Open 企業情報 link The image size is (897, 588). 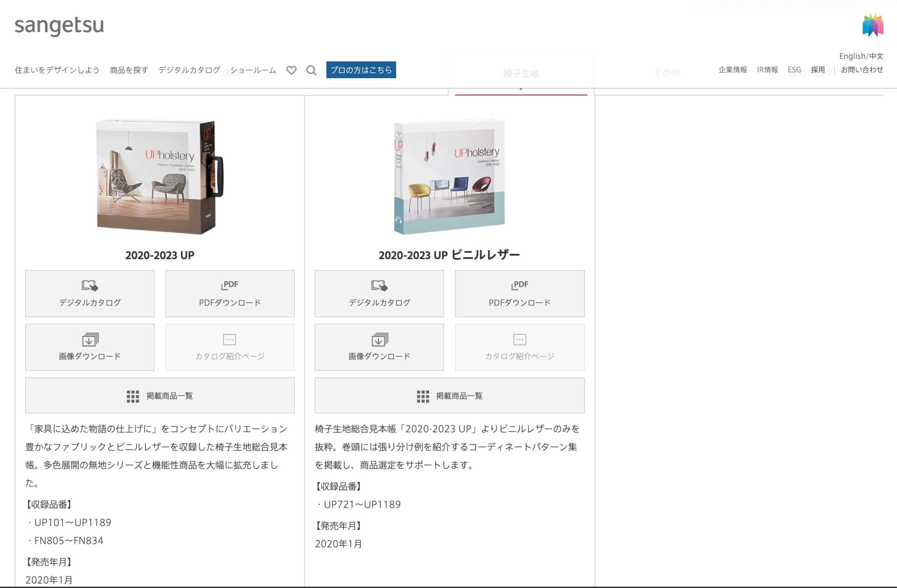(x=733, y=70)
